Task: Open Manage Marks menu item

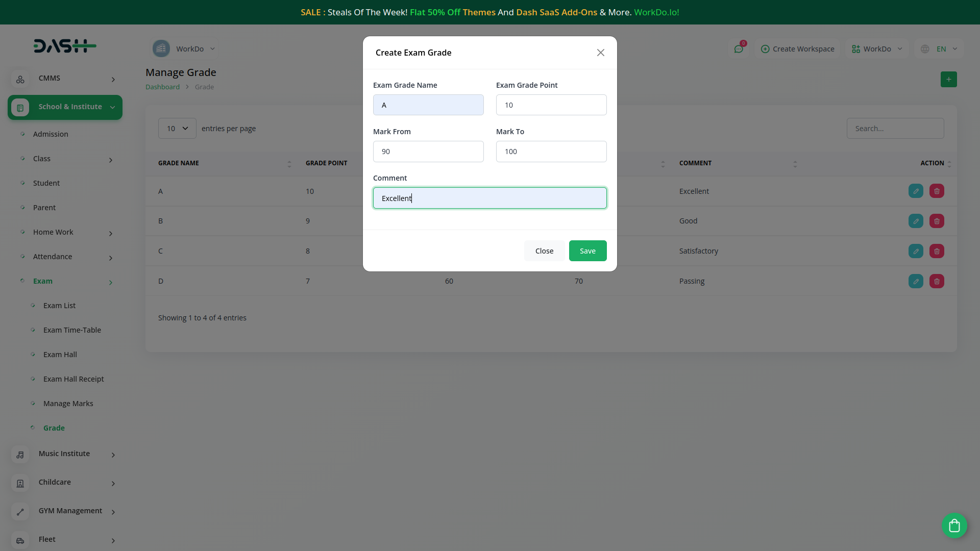Action: [68, 404]
